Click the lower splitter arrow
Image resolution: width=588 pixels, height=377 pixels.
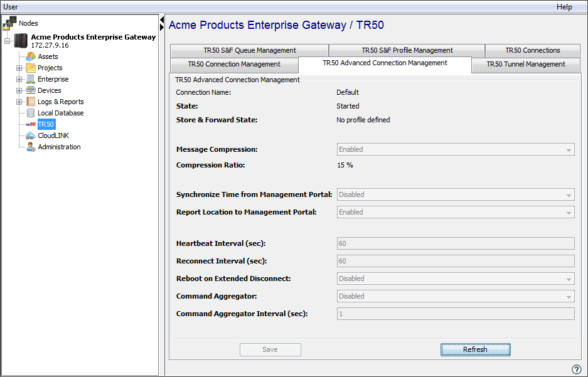click(x=162, y=27)
